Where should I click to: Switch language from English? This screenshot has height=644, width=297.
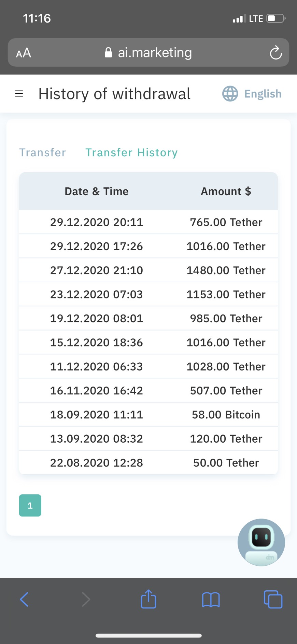tap(263, 94)
